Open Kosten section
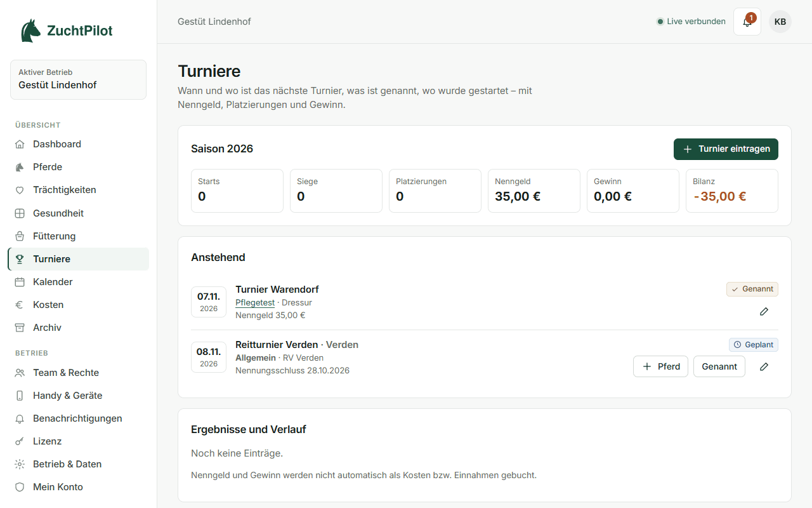The image size is (812, 508). pos(78,305)
